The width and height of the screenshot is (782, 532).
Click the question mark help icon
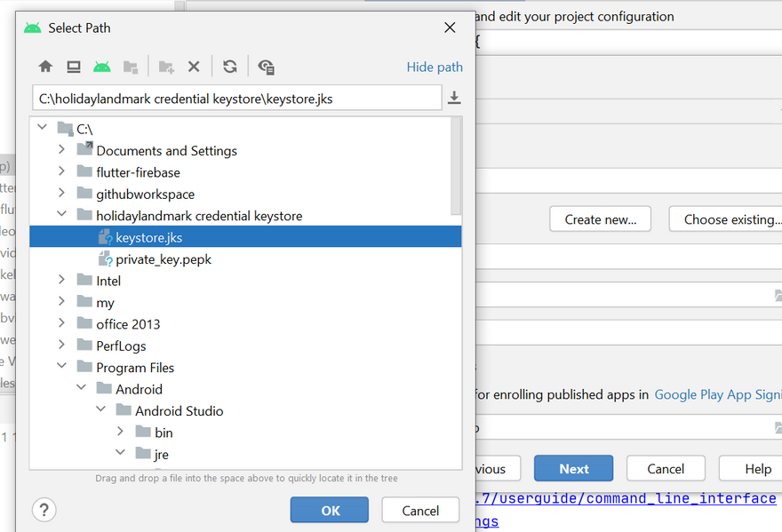[x=44, y=510]
